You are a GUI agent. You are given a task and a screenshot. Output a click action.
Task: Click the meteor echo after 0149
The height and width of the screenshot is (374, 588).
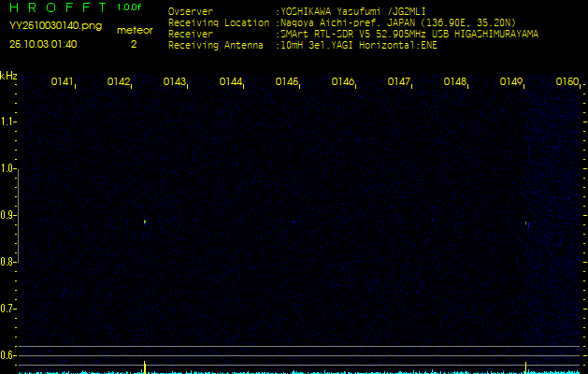pyautogui.click(x=526, y=224)
